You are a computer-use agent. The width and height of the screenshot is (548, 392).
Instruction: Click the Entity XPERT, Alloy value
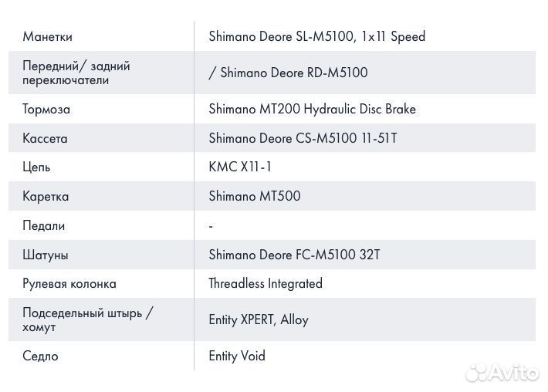click(259, 320)
